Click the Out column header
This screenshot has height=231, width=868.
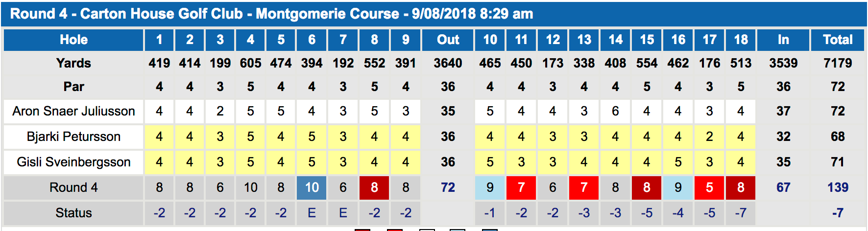click(448, 40)
